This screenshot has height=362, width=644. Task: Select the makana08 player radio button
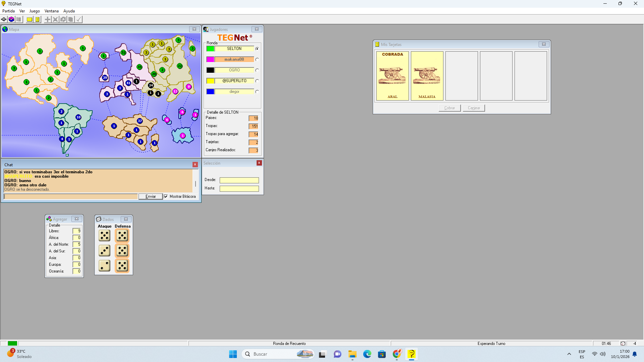pyautogui.click(x=257, y=60)
